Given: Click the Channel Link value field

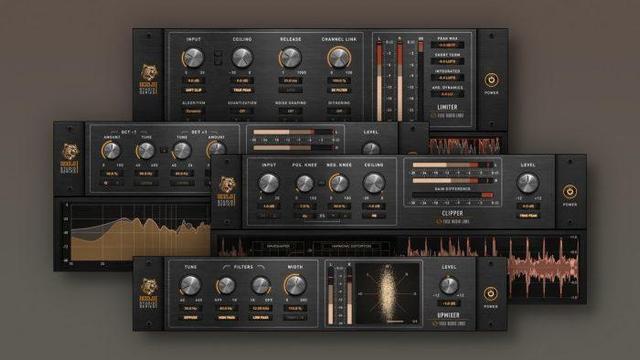Looking at the screenshot, I should [x=339, y=81].
